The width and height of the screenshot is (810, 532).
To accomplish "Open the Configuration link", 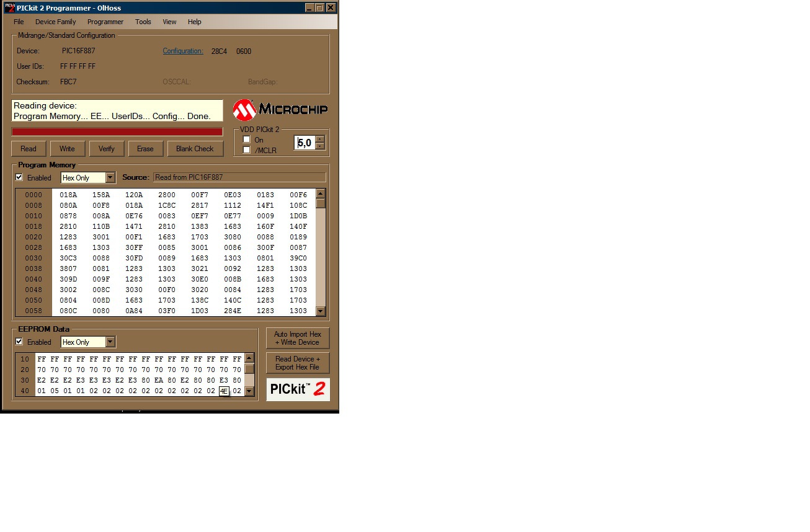I will (183, 51).
